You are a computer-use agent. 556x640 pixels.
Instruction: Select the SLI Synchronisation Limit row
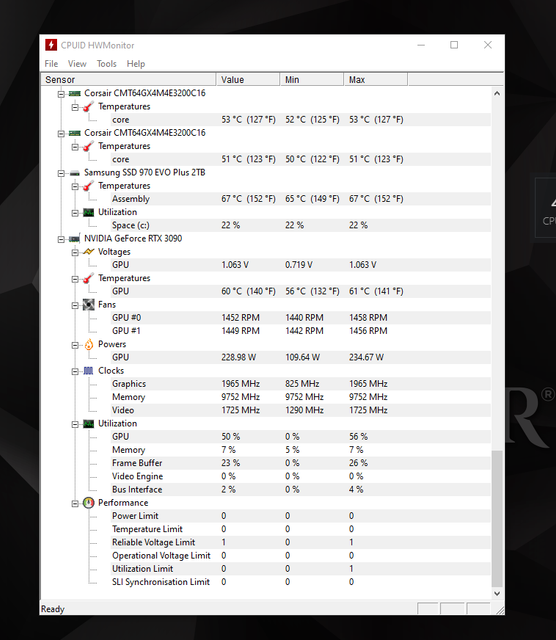pyautogui.click(x=301, y=582)
